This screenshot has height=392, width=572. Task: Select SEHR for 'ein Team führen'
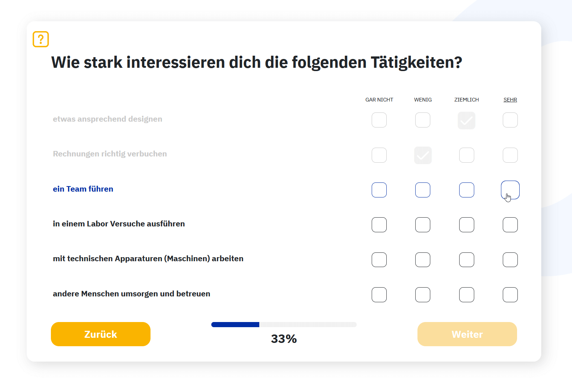click(x=510, y=190)
